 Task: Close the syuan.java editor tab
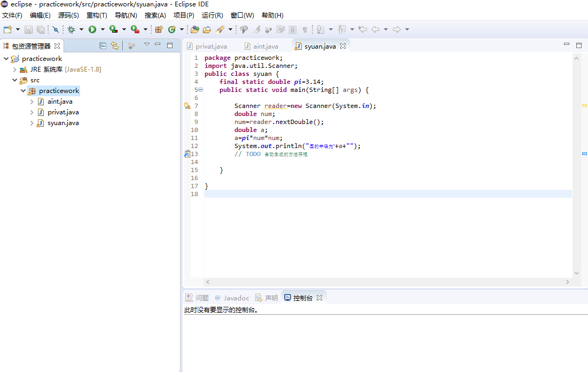343,46
